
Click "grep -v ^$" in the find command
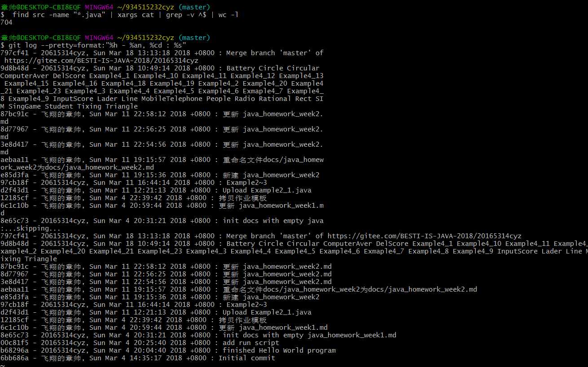pyautogui.click(x=186, y=15)
